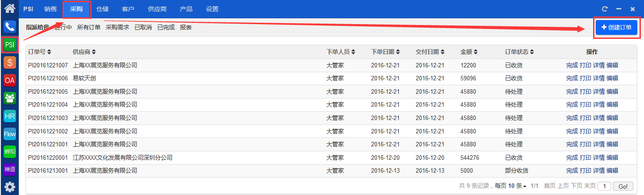Click supplier 易软天创 cell
Viewport: 644px width, 195px height.
[x=84, y=78]
